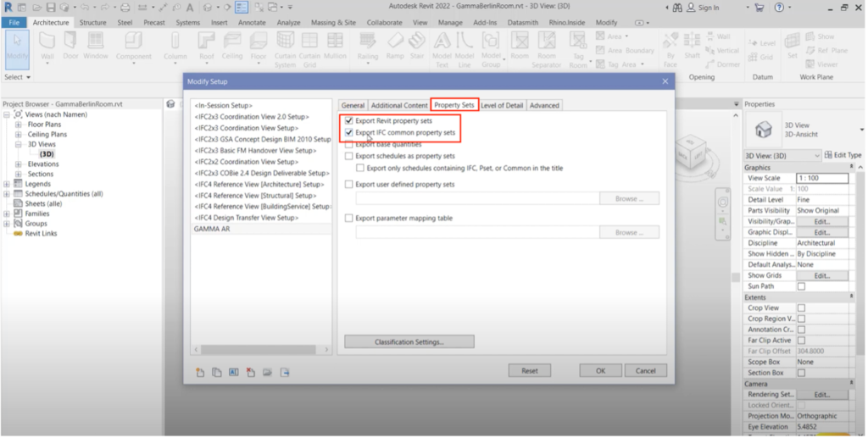Screen dimensions: 868x438
Task: Open the Structure ribbon tab
Action: pos(93,23)
